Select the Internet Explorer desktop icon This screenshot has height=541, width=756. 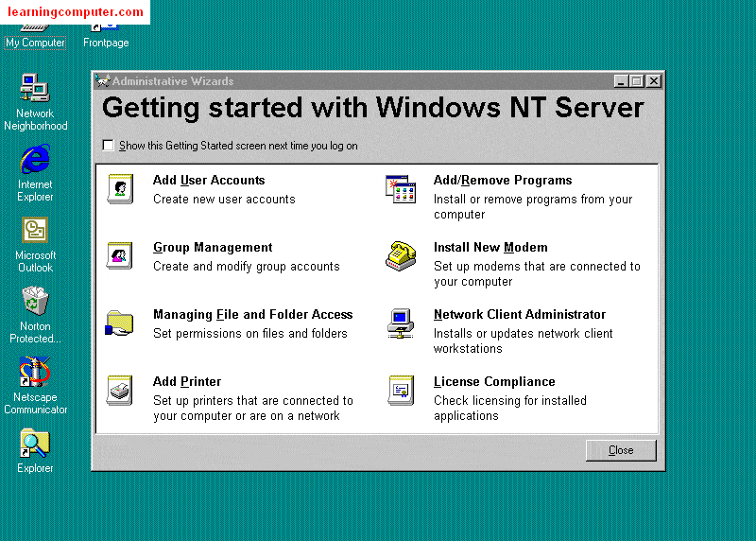[35, 159]
